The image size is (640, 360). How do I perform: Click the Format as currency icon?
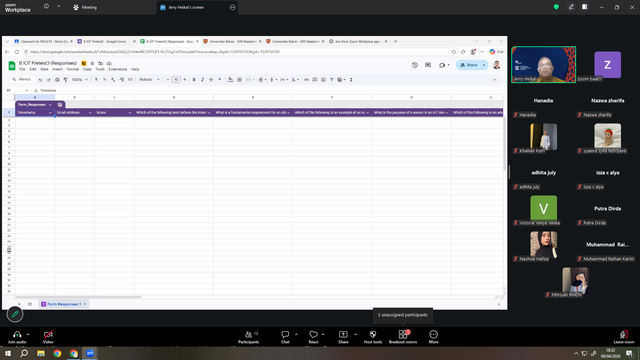(96, 80)
